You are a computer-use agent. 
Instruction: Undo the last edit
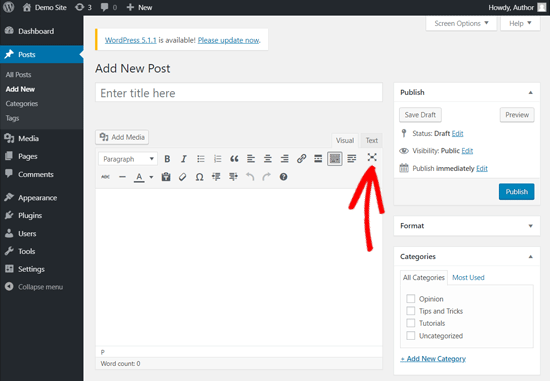[x=250, y=177]
